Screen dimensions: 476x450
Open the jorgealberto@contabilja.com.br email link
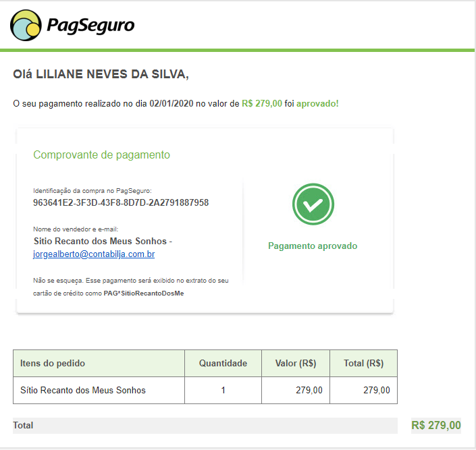[x=94, y=254]
